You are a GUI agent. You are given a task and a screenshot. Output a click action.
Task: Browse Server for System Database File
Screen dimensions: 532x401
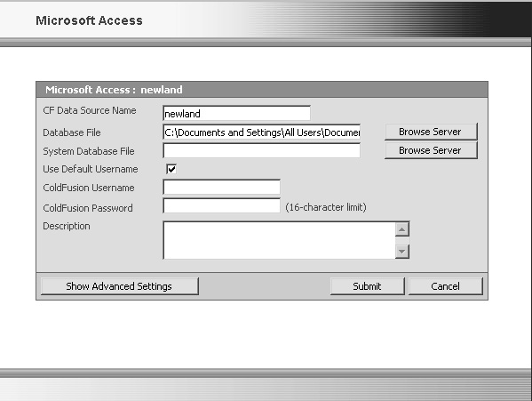click(x=431, y=150)
